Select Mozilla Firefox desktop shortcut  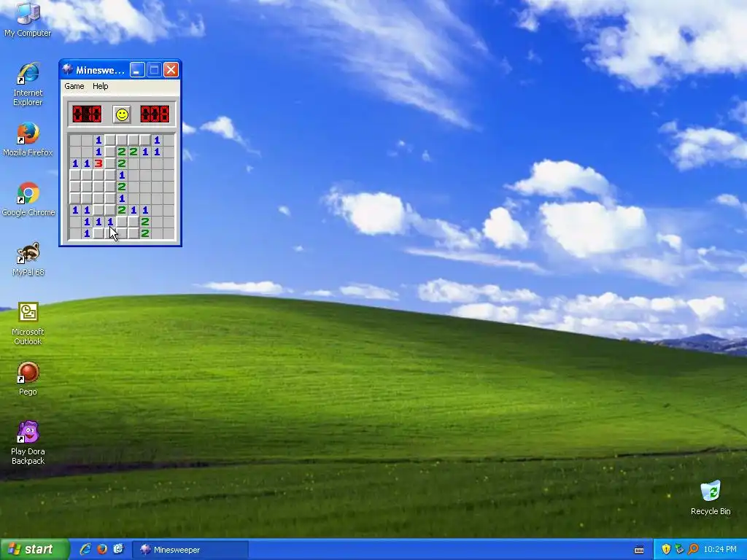pos(28,139)
